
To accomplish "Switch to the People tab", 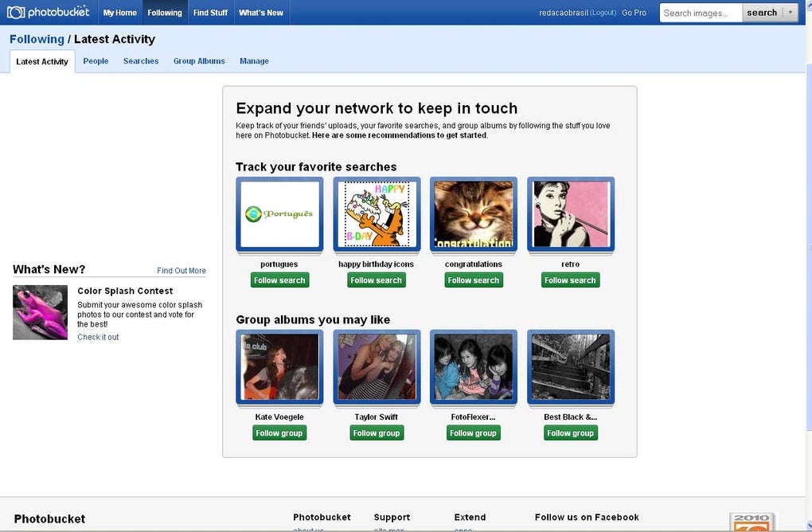I will click(x=96, y=61).
